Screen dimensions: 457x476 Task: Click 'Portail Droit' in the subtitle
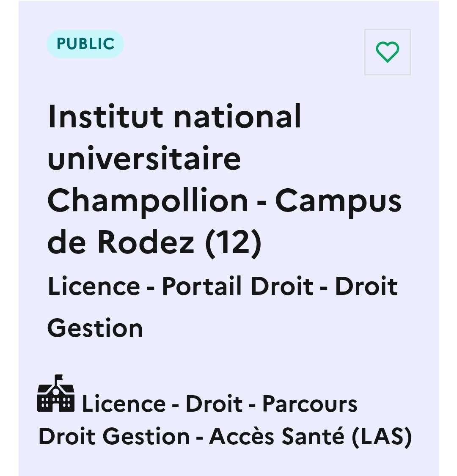pyautogui.click(x=238, y=286)
